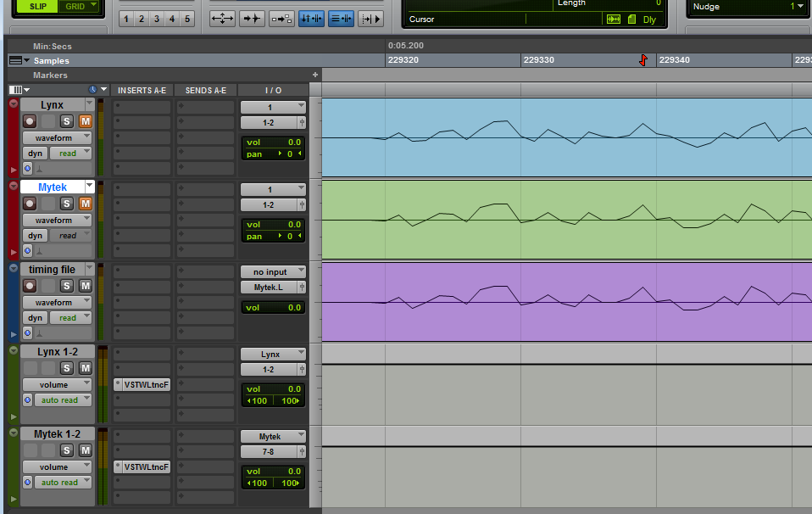The image size is (812, 514).
Task: Toggle Link Track and Edit Selection
Action: pyautogui.click(x=342, y=19)
